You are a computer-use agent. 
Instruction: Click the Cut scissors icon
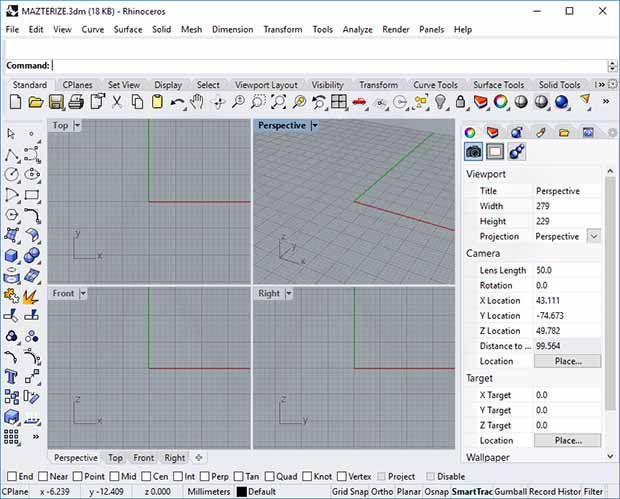coord(117,102)
